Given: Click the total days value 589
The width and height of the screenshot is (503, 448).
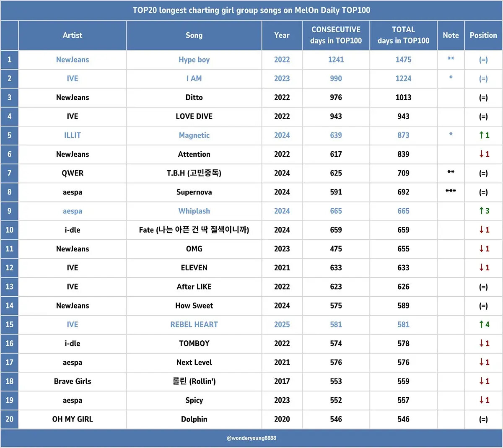Looking at the screenshot, I should click(x=403, y=306).
